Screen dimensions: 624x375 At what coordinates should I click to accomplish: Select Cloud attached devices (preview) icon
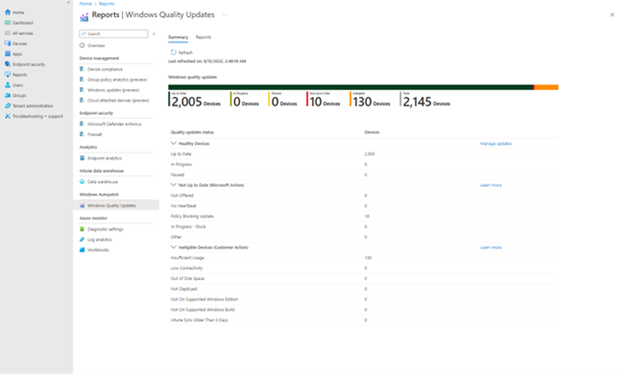pyautogui.click(x=82, y=100)
